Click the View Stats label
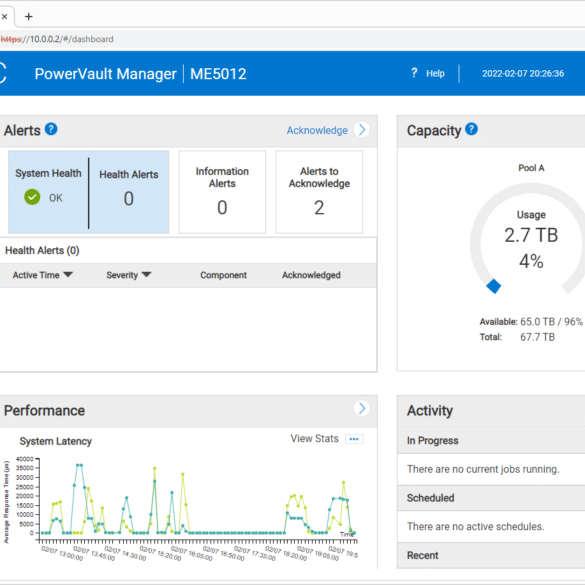Screen dimensions: 585x585 click(315, 438)
